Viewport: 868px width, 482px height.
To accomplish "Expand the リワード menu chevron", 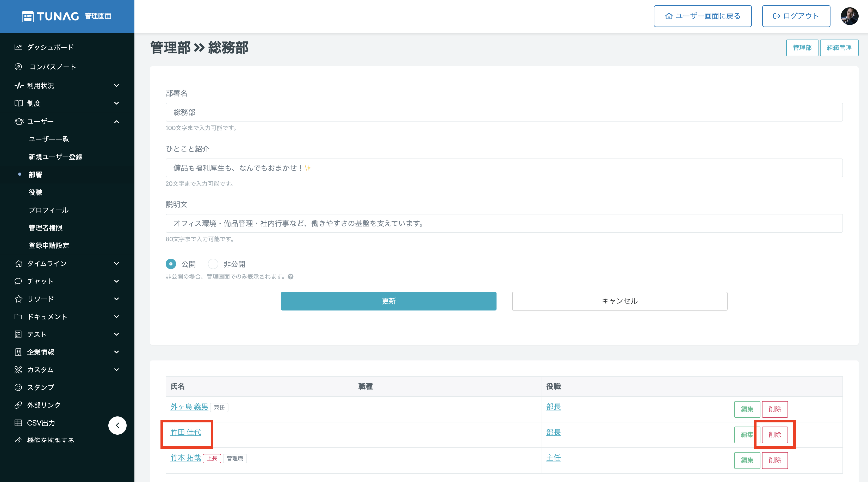I will tap(117, 299).
